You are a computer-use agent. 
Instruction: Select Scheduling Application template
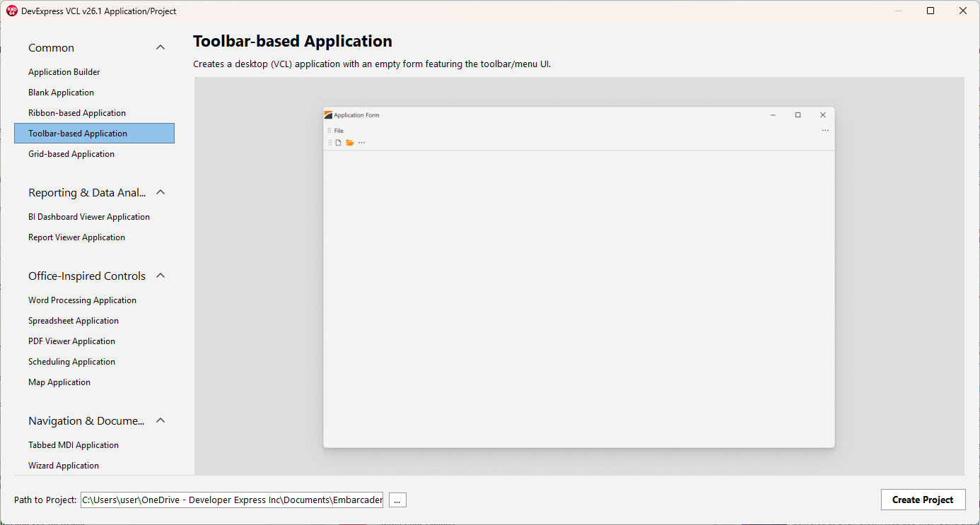pyautogui.click(x=94, y=362)
